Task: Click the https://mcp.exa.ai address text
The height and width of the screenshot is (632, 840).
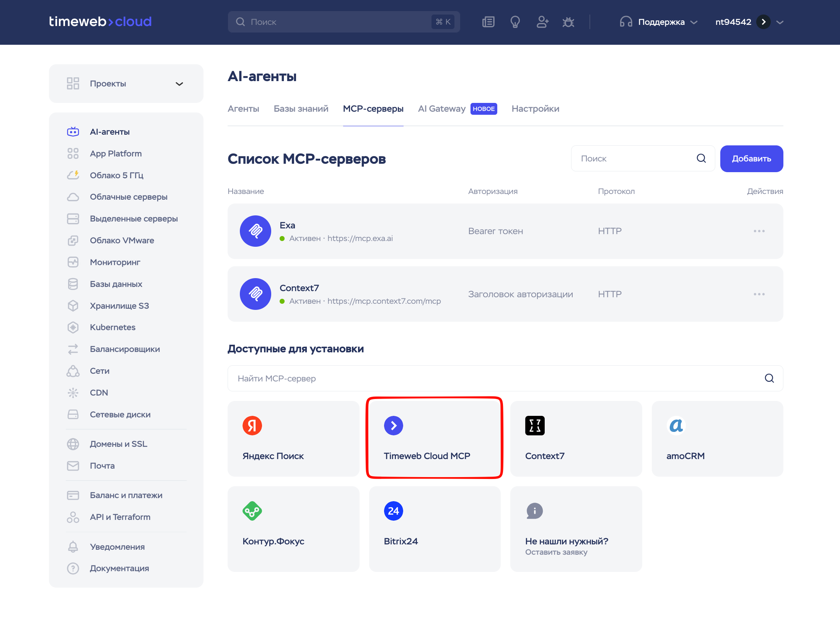Action: click(360, 238)
